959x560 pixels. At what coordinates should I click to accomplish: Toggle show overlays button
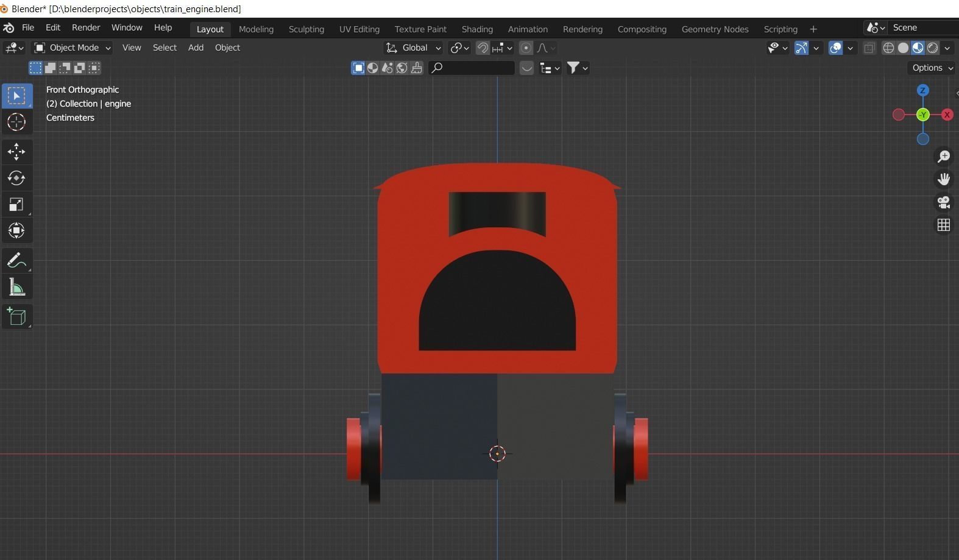tap(835, 48)
